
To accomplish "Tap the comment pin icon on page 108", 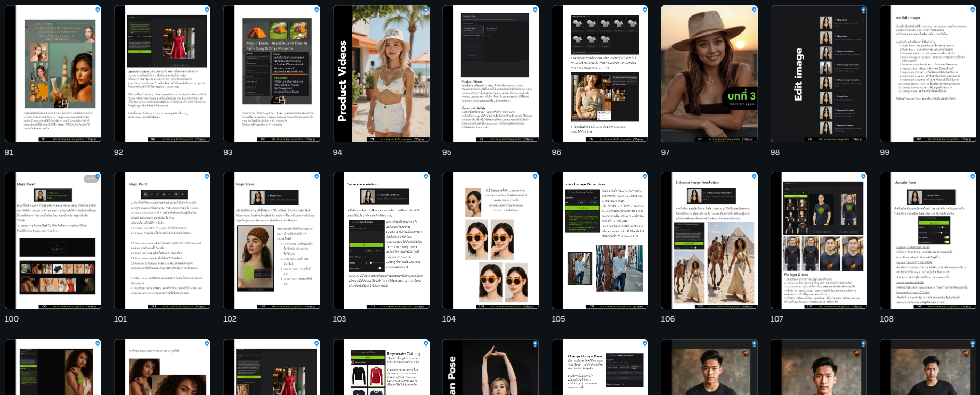I will 973,176.
